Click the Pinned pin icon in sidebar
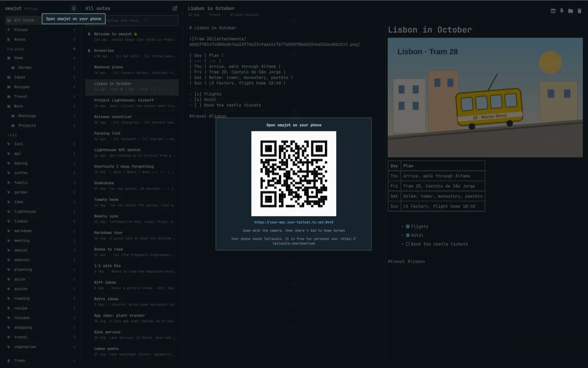Screen dimensions: 588x368 pyautogui.click(x=9, y=30)
